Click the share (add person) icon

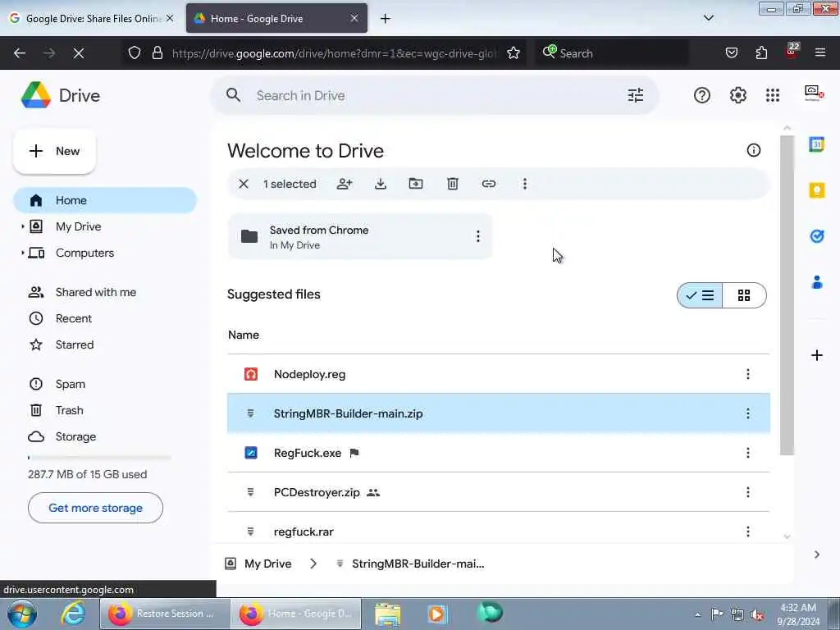click(x=344, y=184)
